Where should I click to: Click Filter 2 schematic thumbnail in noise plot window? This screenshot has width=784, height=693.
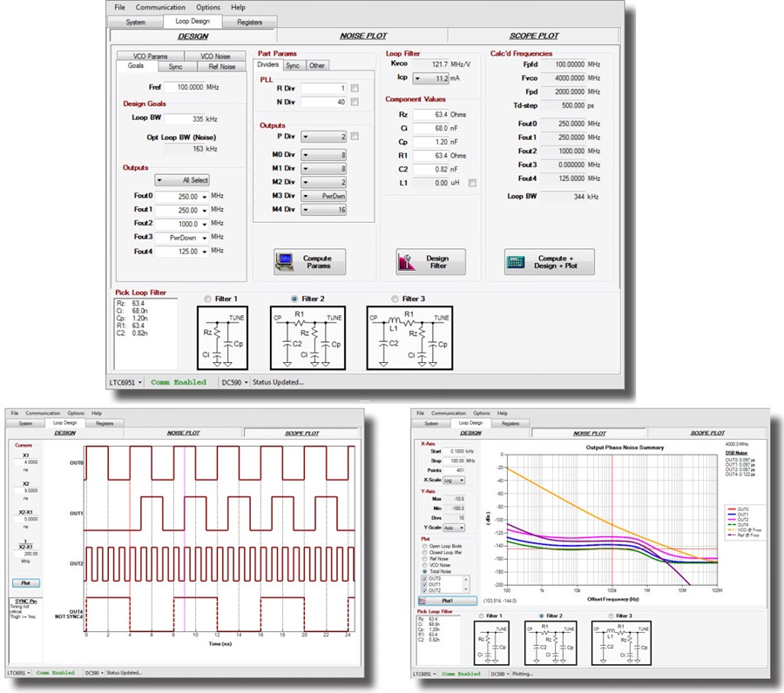[550, 640]
